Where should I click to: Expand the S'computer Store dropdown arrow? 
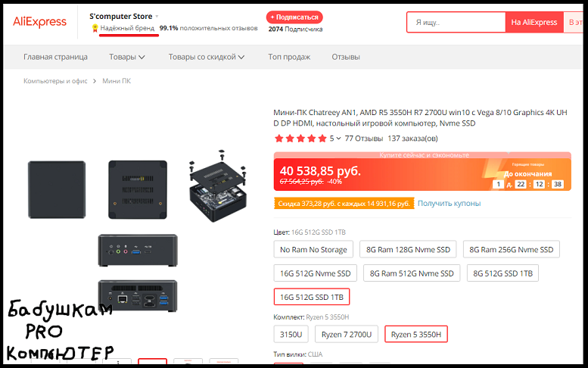coord(157,17)
